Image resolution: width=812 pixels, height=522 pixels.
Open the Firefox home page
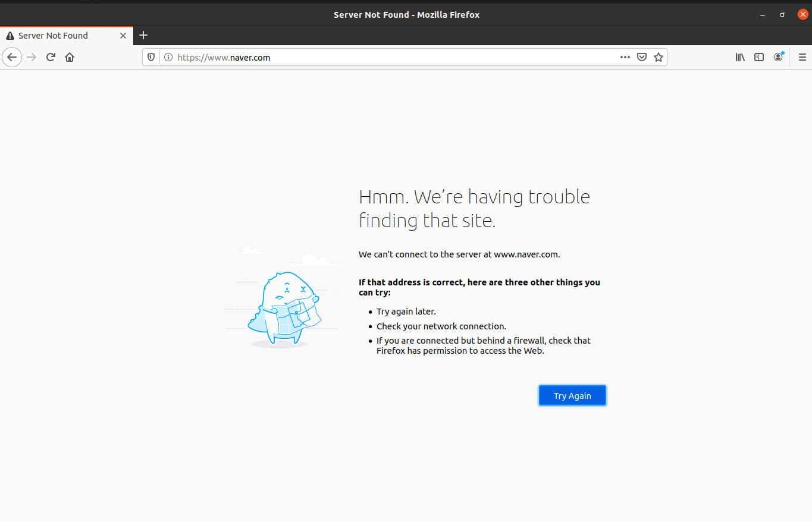coord(70,57)
